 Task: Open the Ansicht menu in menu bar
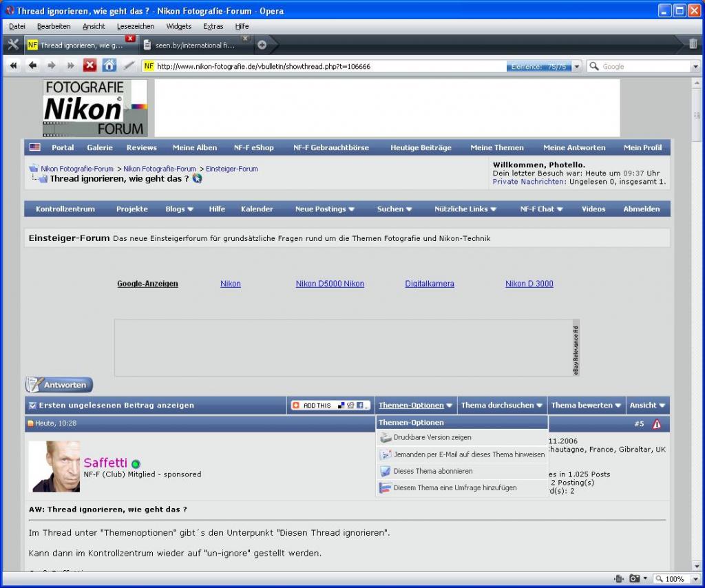click(x=94, y=26)
